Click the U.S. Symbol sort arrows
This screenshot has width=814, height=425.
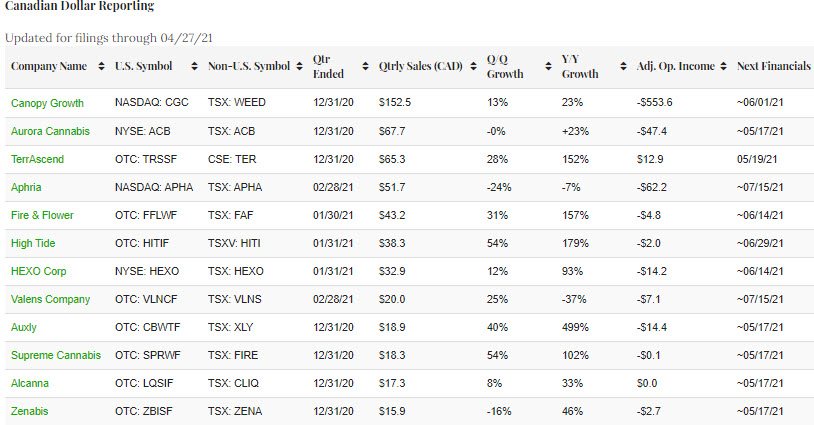tap(194, 67)
